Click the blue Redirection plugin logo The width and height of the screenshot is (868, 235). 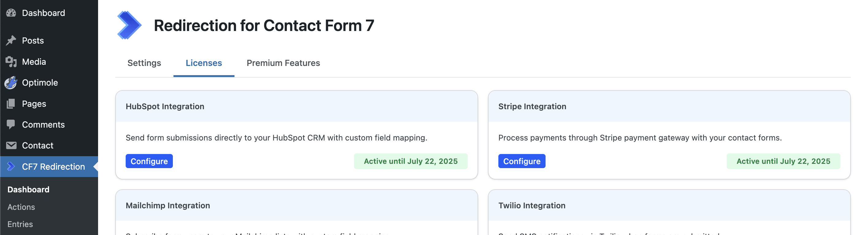pos(129,25)
